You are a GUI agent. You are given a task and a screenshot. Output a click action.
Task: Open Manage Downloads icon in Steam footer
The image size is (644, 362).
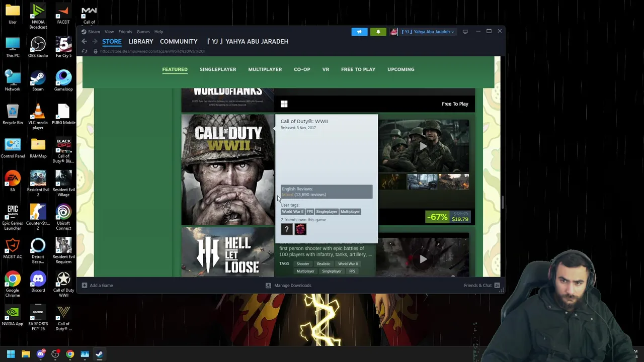(268, 286)
